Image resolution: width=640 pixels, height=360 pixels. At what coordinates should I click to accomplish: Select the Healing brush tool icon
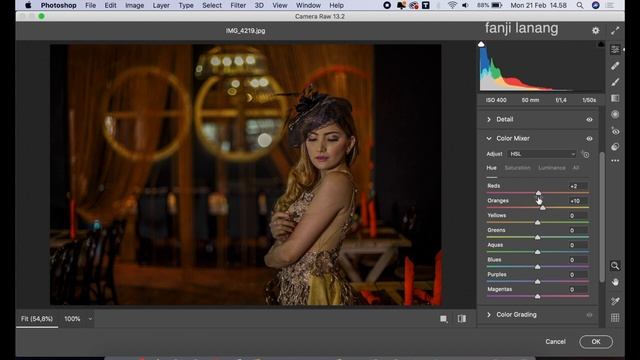615,66
